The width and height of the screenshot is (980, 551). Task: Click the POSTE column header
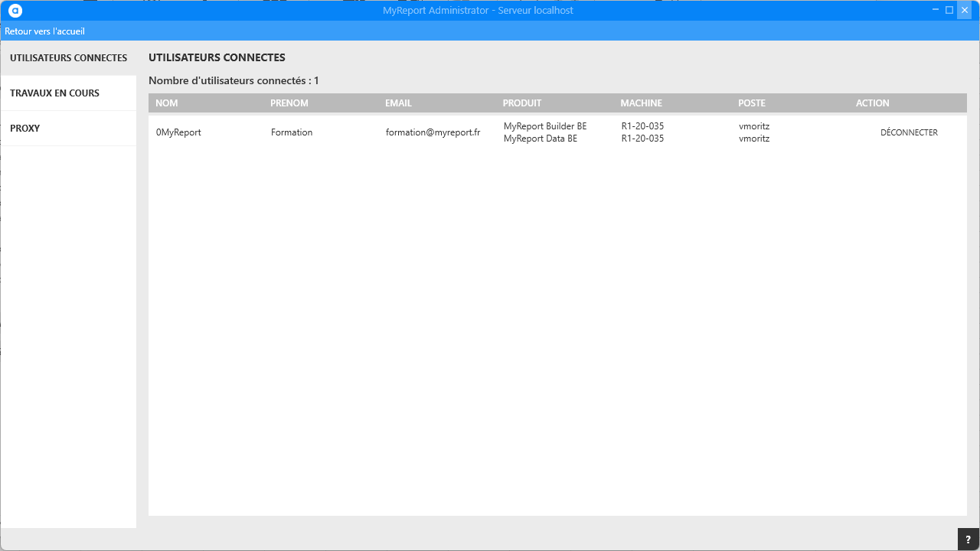pyautogui.click(x=751, y=103)
